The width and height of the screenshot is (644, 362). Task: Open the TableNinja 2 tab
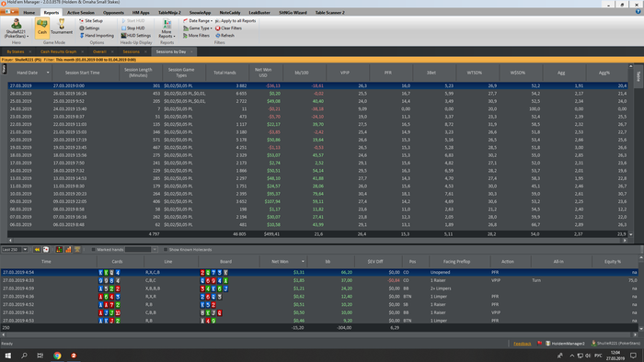(169, 13)
